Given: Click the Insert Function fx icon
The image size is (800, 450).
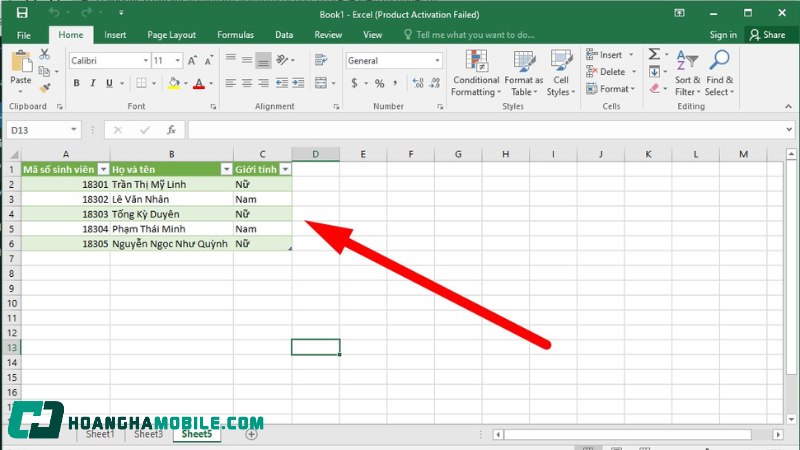Looking at the screenshot, I should (171, 130).
